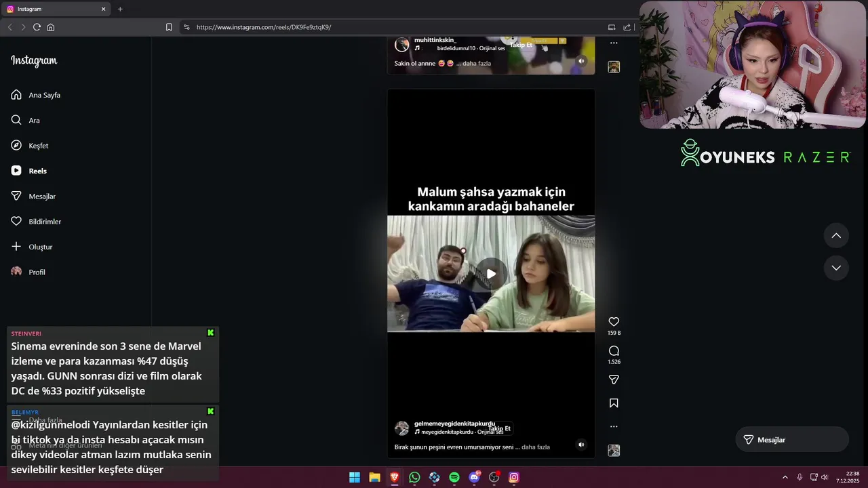
Task: Open Mesajlar in the left sidebar
Action: (33, 196)
